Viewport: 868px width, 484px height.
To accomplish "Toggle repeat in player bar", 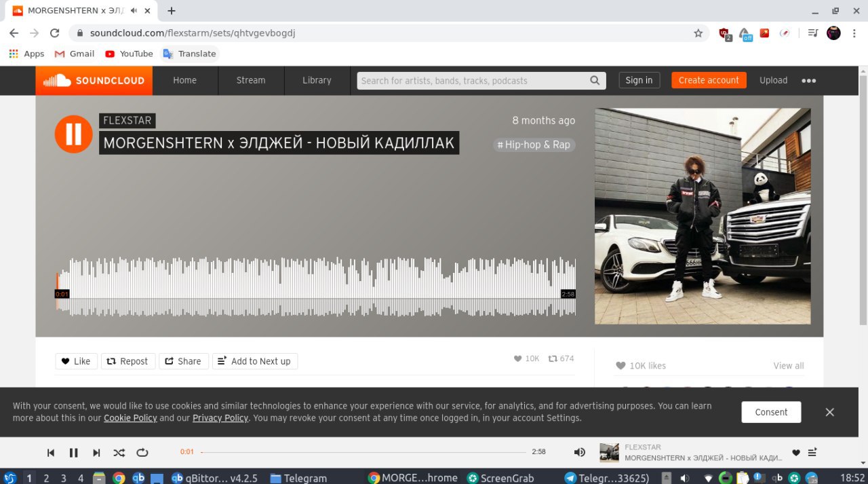I will click(x=142, y=453).
